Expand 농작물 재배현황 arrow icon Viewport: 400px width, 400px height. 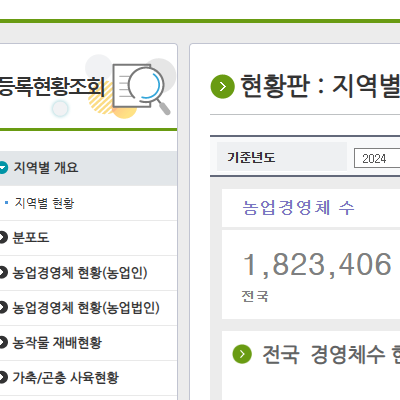tap(3, 342)
